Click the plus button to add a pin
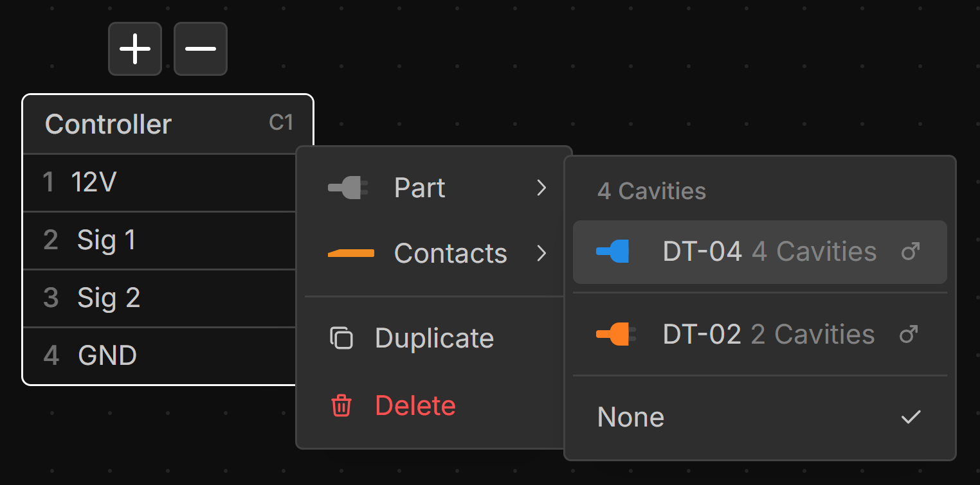The image size is (980, 485). click(x=135, y=49)
